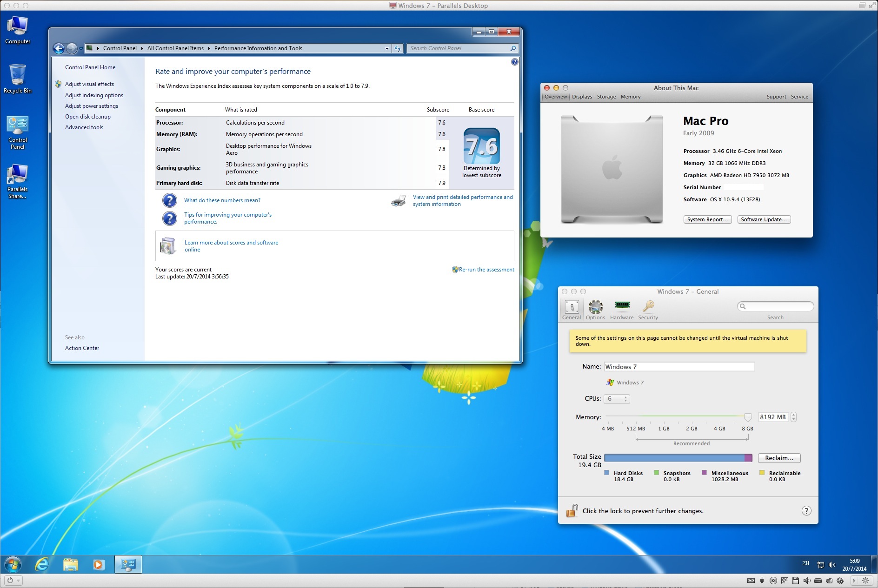
Task: Click the help question mark in Control Panel
Action: (x=514, y=62)
